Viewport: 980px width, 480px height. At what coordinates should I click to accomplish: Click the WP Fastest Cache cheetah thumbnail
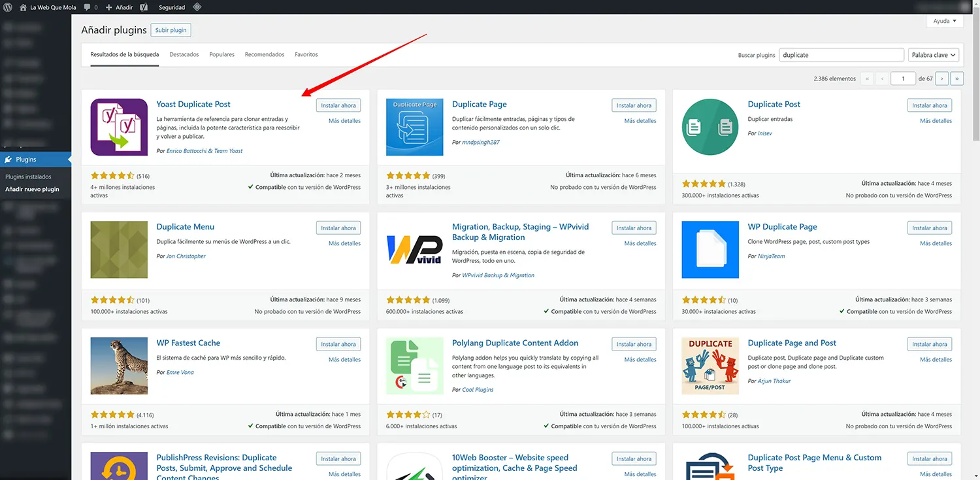pos(119,366)
